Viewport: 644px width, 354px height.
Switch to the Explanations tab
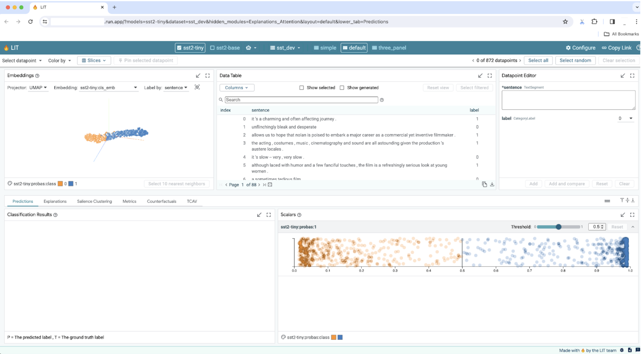55,201
